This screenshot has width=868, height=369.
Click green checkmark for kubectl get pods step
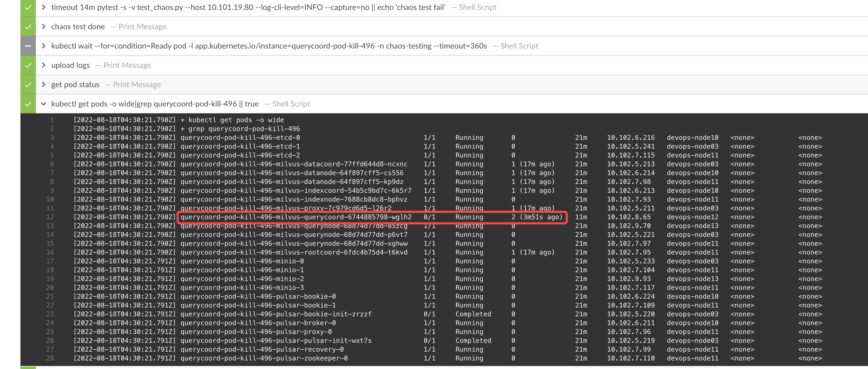(x=28, y=104)
